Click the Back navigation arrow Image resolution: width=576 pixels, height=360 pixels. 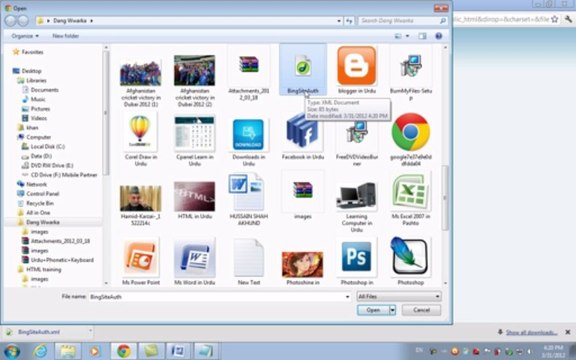click(x=10, y=21)
